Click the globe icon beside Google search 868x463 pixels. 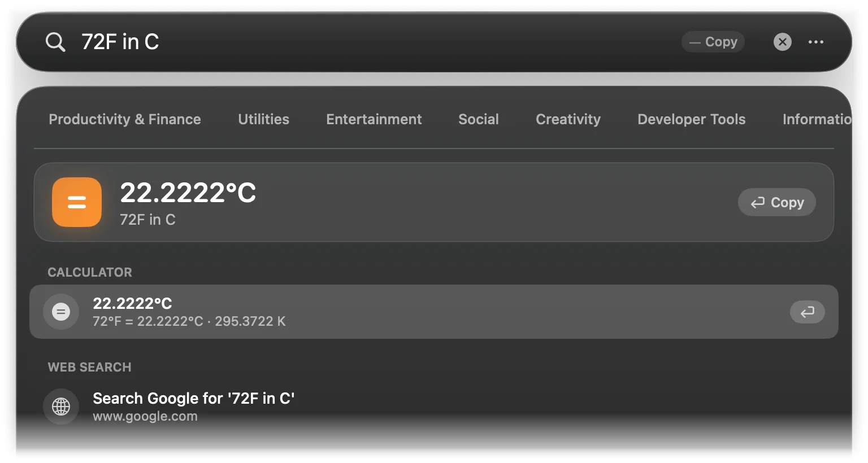tap(61, 407)
